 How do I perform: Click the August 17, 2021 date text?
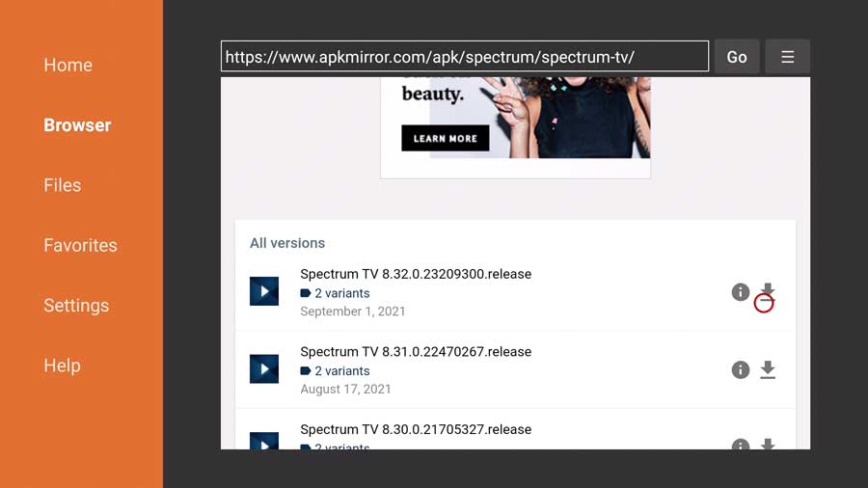(x=345, y=389)
